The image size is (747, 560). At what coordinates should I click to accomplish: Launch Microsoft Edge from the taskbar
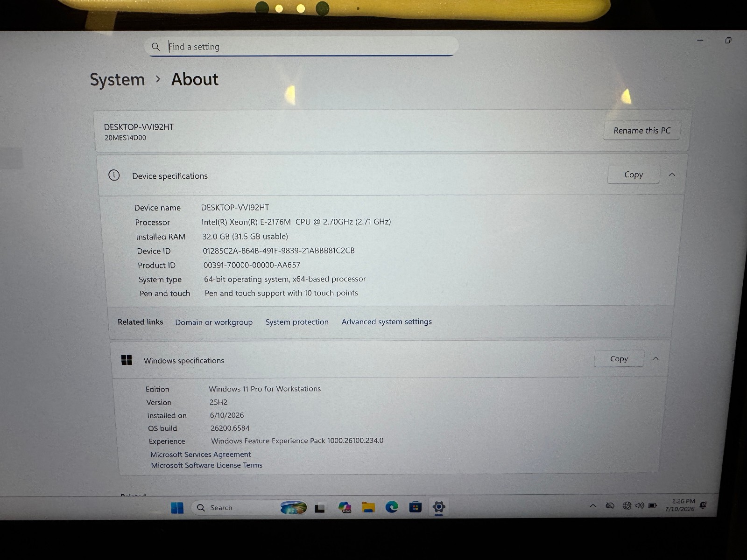[x=392, y=507]
